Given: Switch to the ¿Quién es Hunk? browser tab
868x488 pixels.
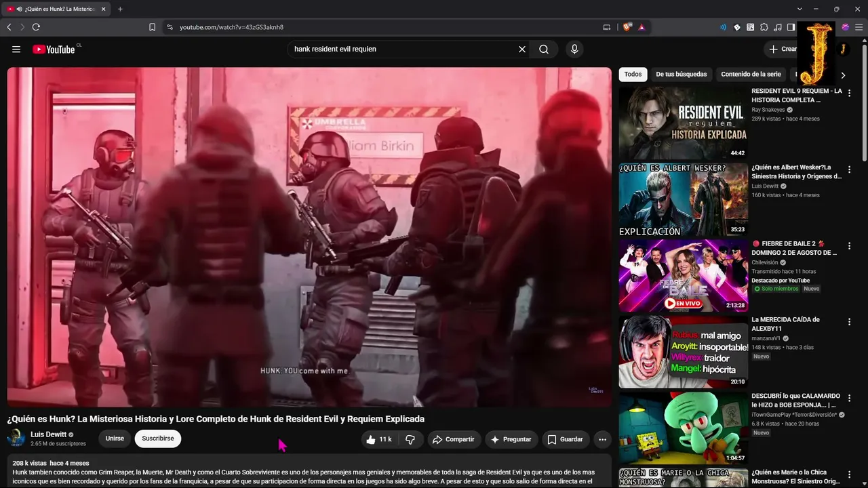Looking at the screenshot, I should coord(56,9).
